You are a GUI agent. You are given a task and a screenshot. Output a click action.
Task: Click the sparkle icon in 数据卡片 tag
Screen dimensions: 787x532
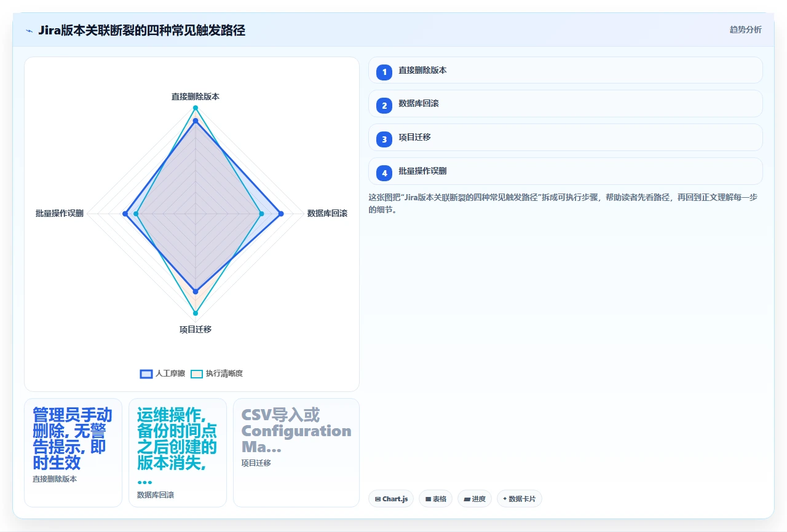[x=505, y=499]
